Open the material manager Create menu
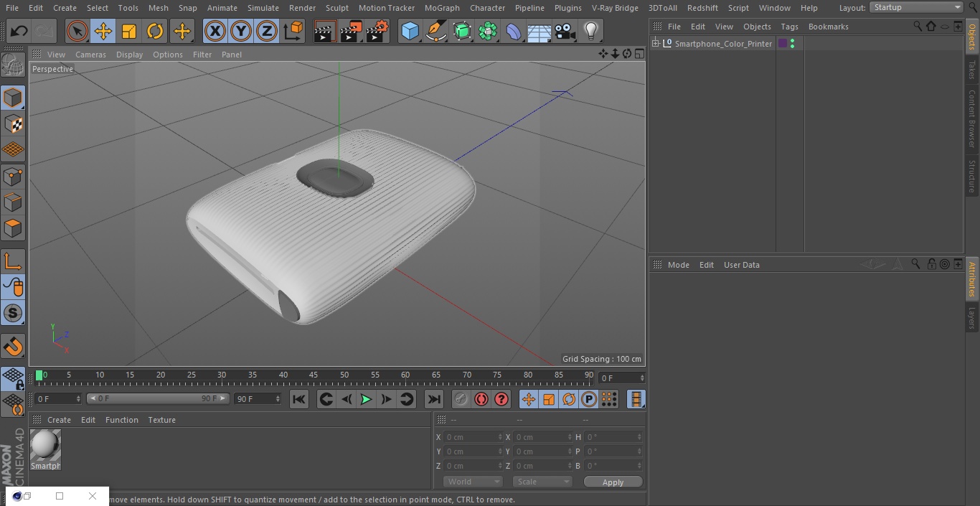Image resolution: width=980 pixels, height=506 pixels. coord(59,420)
